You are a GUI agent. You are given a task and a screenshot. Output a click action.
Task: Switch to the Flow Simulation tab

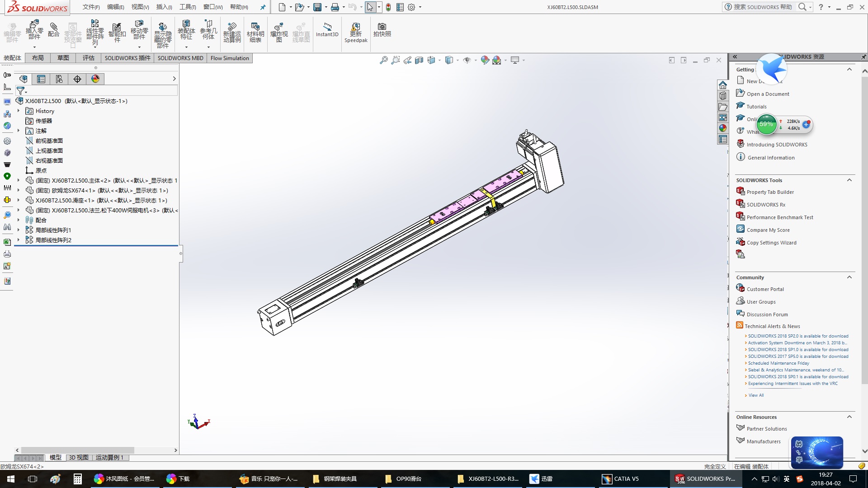230,58
